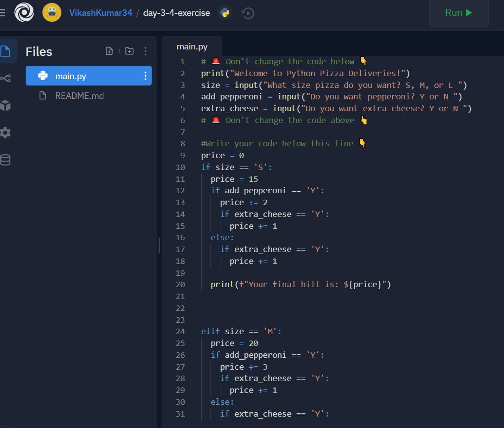This screenshot has width=504, height=428.
Task: Place cursor in 'price = 0' line
Action: coord(222,156)
